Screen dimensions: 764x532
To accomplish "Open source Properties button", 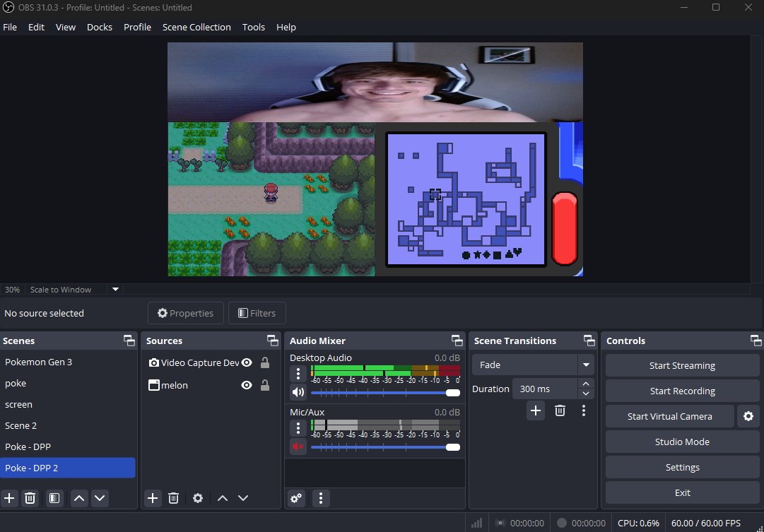I will tap(186, 313).
